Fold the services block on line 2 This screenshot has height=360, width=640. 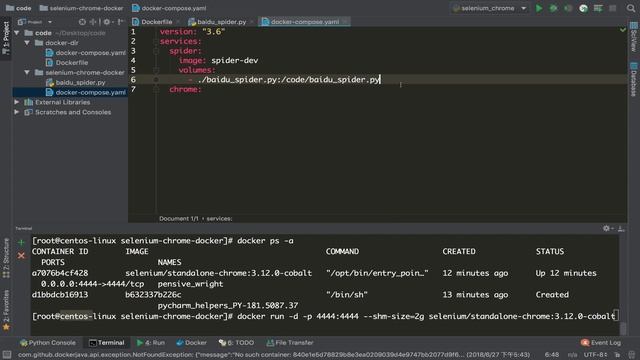156,41
